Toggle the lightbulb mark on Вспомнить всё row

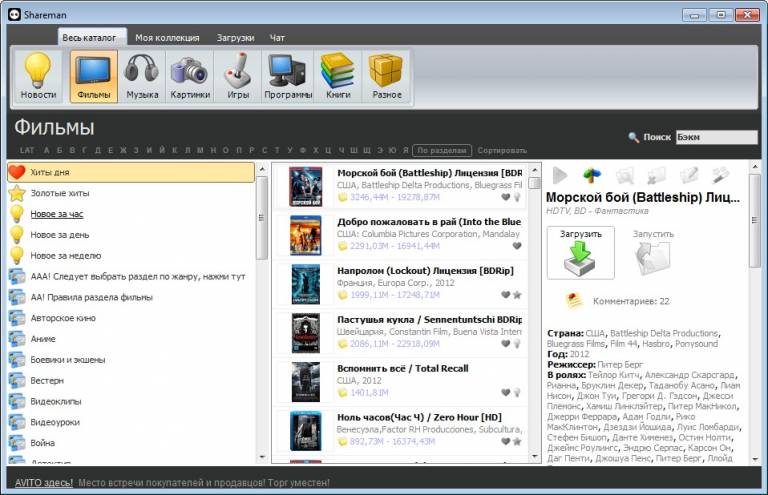tap(517, 392)
